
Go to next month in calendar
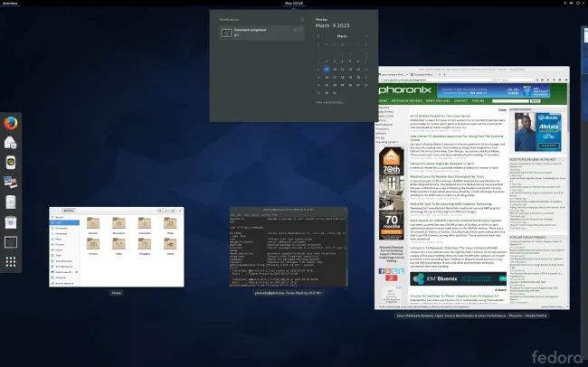tap(366, 36)
